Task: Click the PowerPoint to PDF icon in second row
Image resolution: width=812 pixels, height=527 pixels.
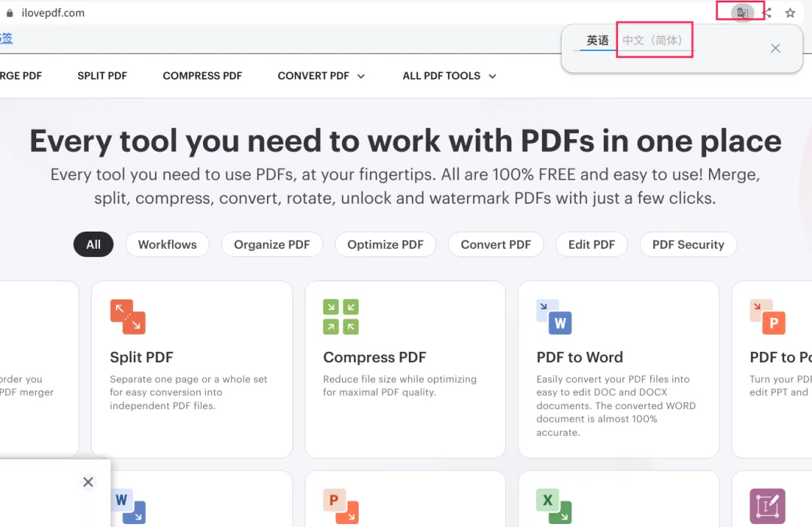Action: pyautogui.click(x=341, y=506)
